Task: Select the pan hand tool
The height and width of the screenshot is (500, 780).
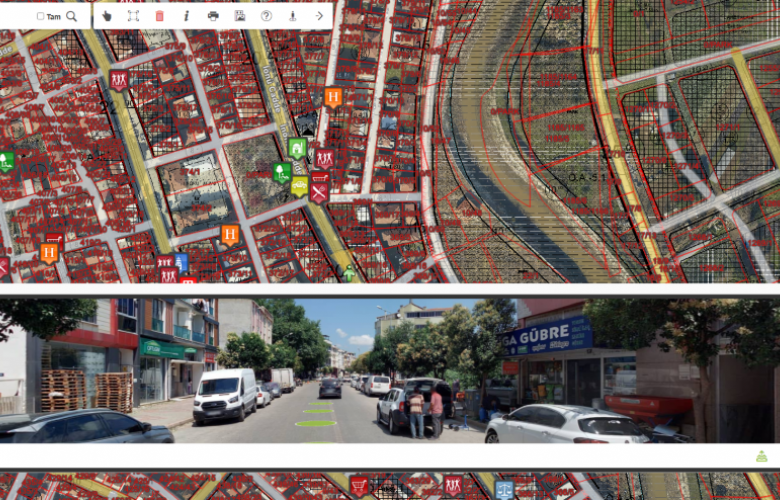Action: point(107,16)
